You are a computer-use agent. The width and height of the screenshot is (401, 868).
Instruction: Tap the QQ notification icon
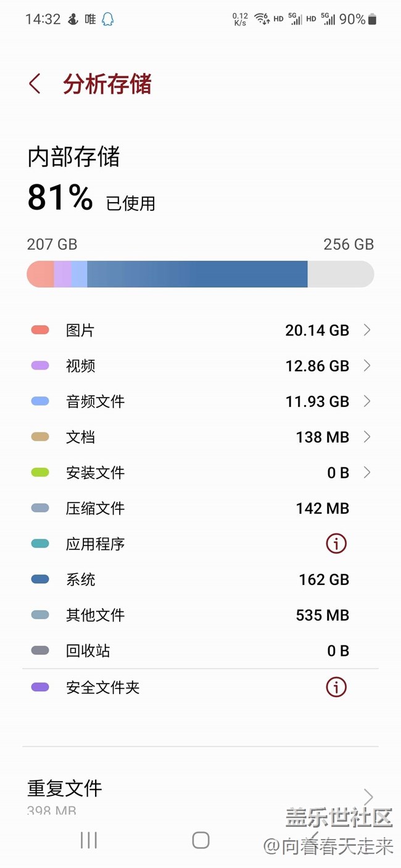[x=107, y=19]
